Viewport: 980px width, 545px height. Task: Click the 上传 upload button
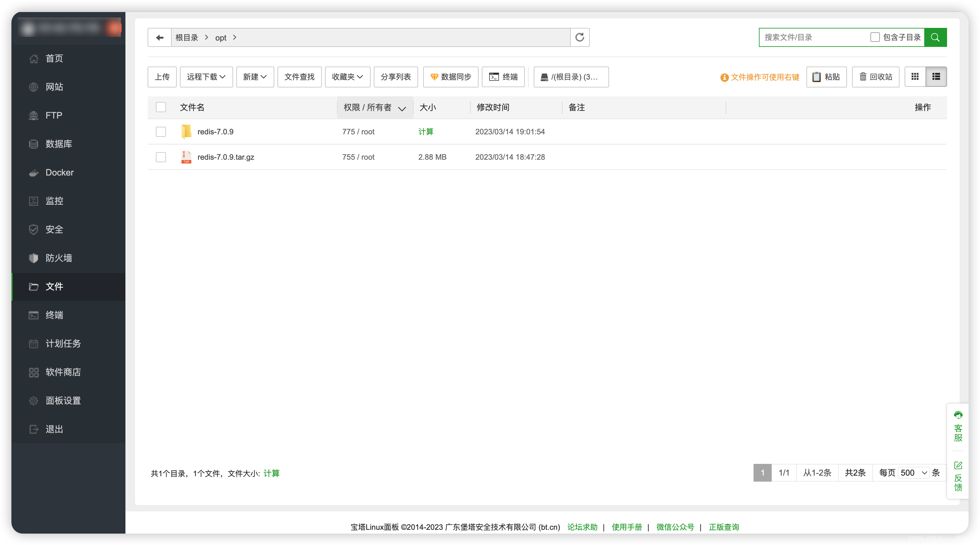pyautogui.click(x=162, y=77)
